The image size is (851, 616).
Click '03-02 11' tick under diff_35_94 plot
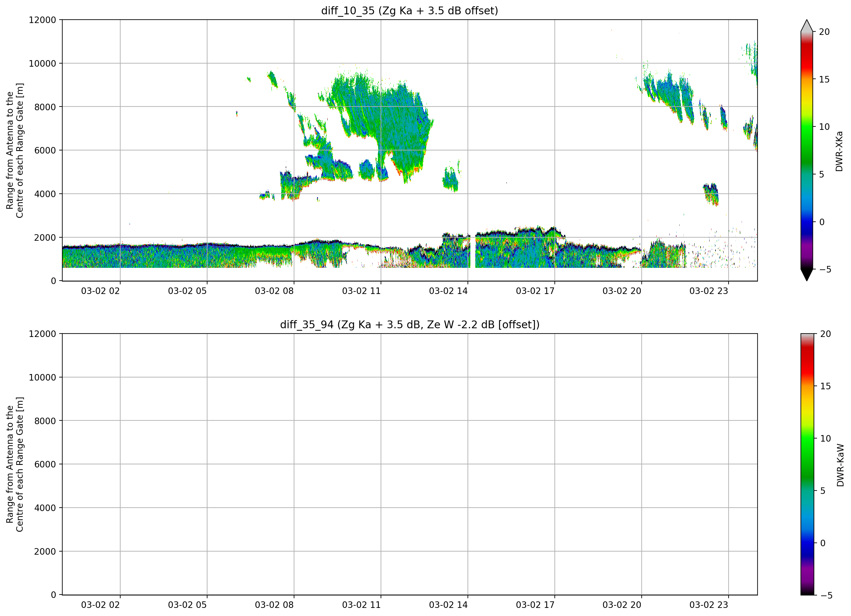pyautogui.click(x=361, y=605)
